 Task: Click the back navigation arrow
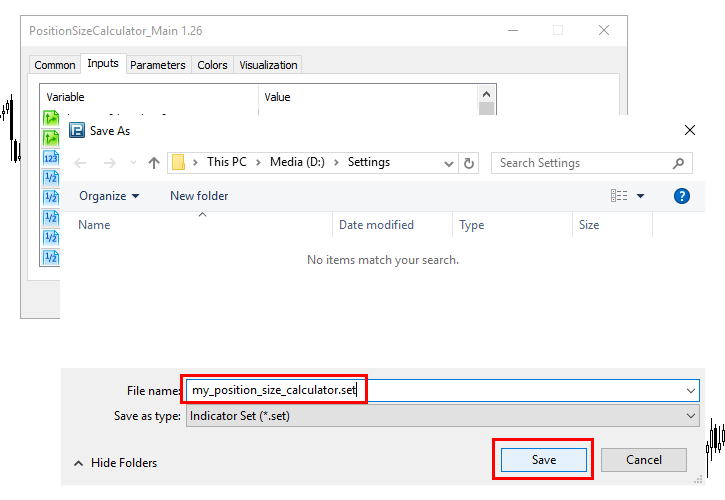coord(80,163)
